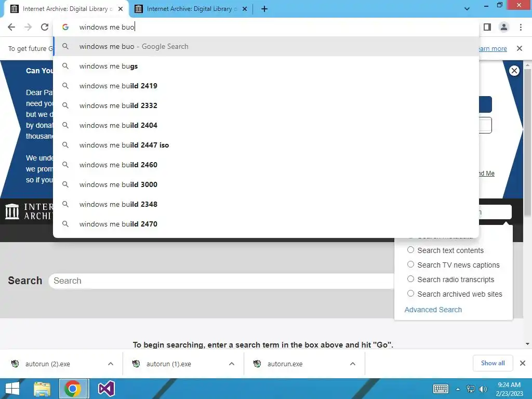
Task: Click the Learn more link
Action: click(492, 48)
